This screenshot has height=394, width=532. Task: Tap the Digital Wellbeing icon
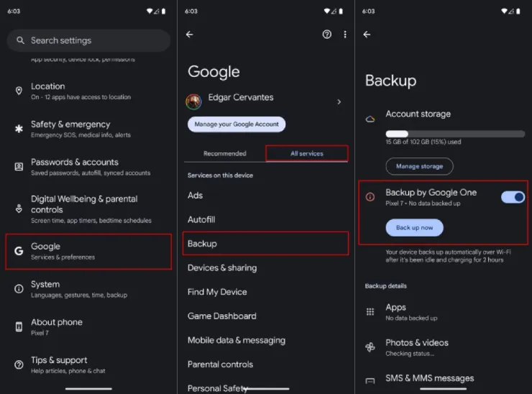click(19, 209)
